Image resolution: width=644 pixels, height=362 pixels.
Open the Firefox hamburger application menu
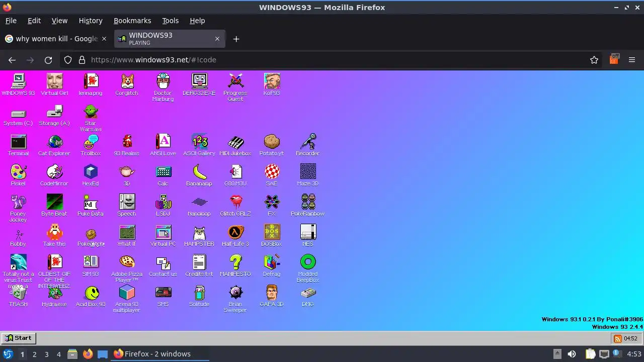coord(632,60)
